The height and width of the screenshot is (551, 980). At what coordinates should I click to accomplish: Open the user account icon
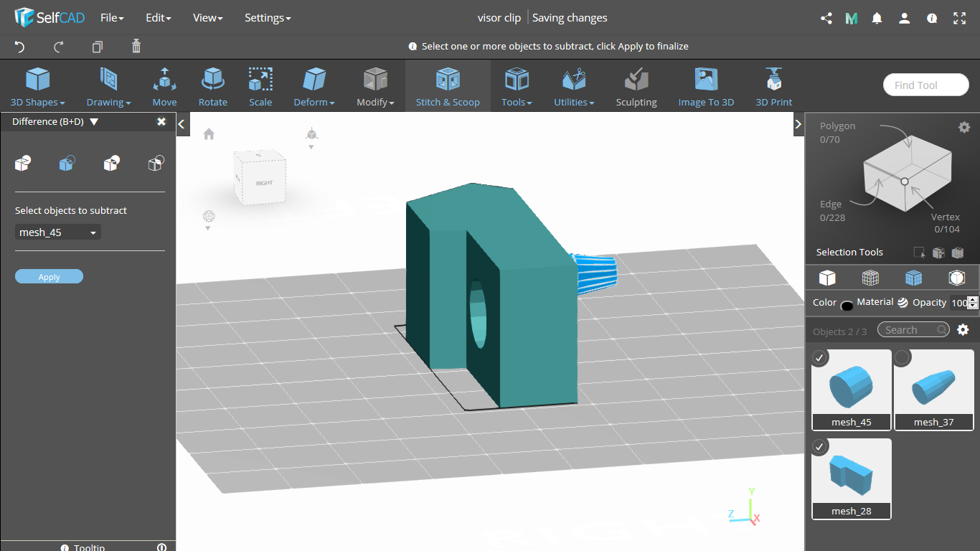tap(905, 18)
